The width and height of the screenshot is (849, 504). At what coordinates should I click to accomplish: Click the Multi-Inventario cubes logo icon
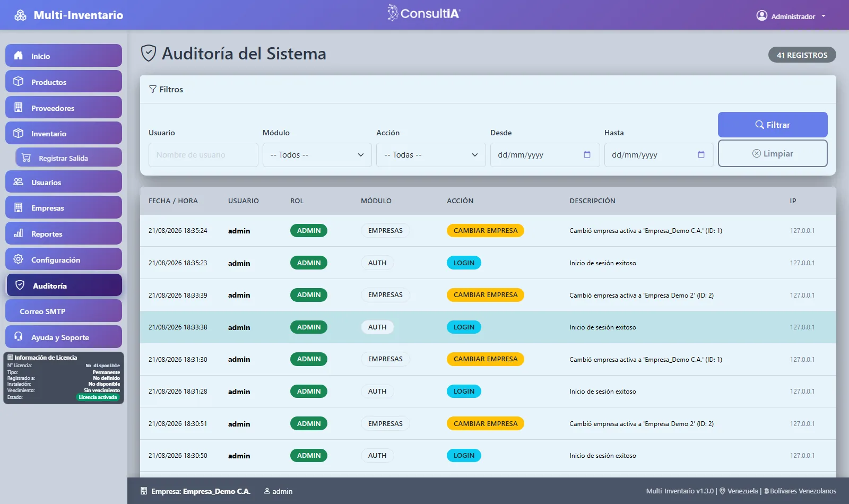pos(20,15)
